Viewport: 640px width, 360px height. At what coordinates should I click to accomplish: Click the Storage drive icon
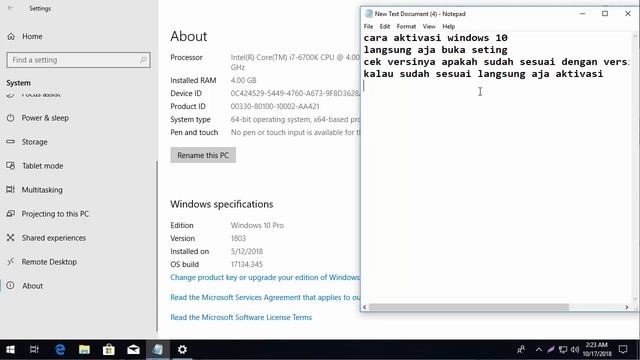click(11, 142)
